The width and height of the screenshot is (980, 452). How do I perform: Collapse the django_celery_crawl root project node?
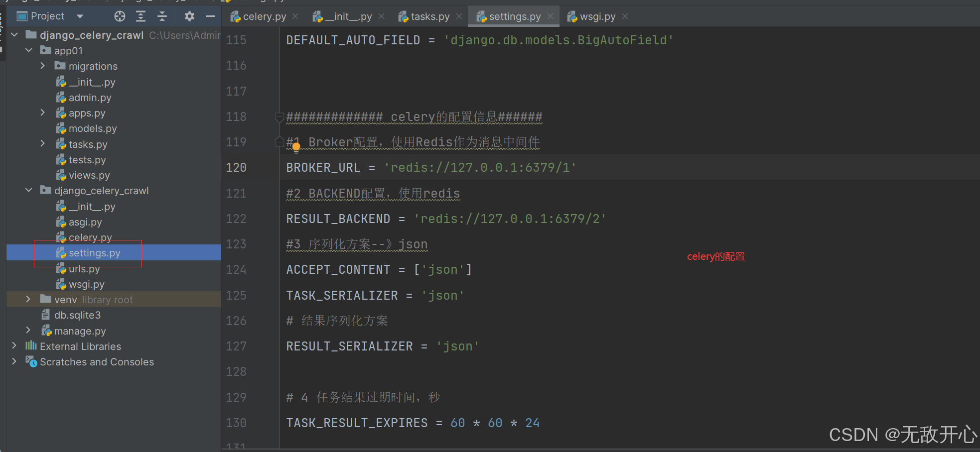click(x=14, y=35)
